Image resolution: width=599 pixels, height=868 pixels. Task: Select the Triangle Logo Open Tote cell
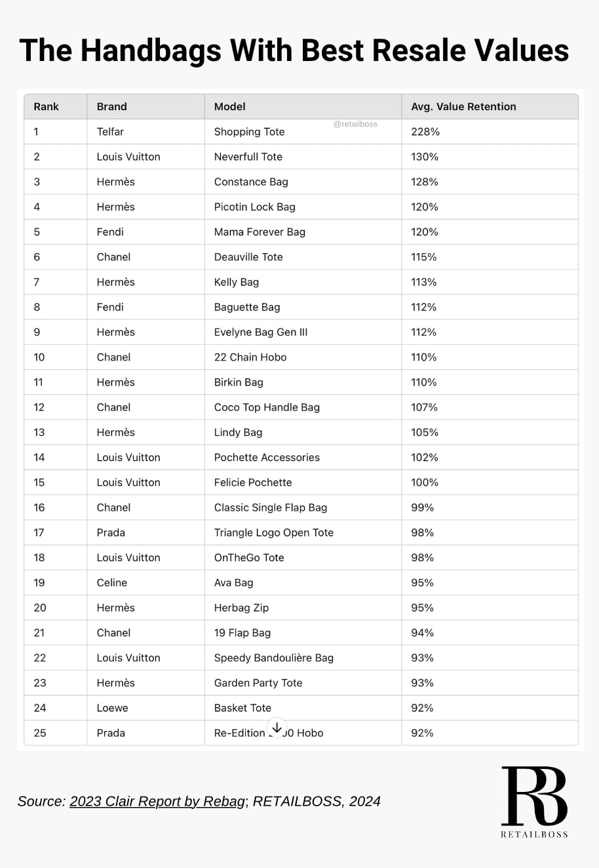(x=303, y=532)
